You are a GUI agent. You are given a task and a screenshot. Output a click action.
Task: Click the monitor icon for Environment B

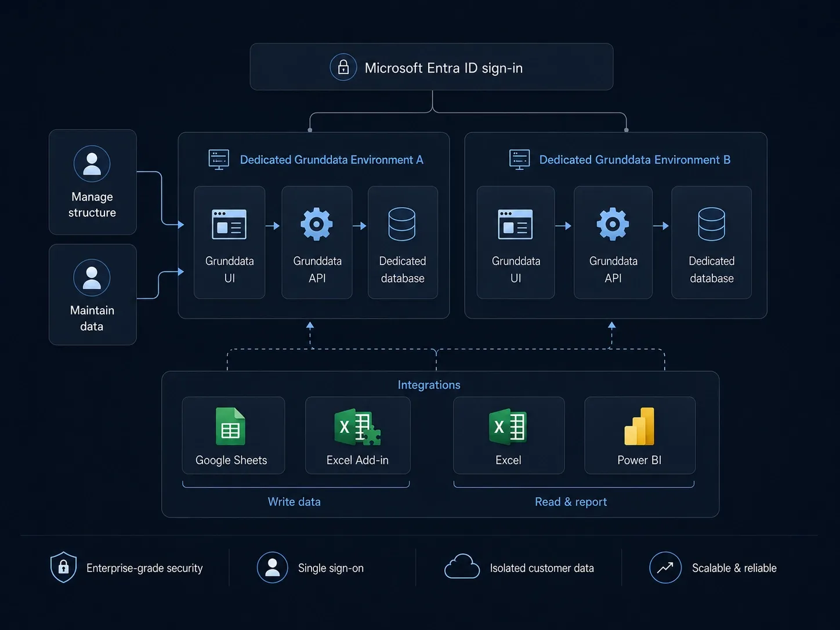(x=519, y=160)
